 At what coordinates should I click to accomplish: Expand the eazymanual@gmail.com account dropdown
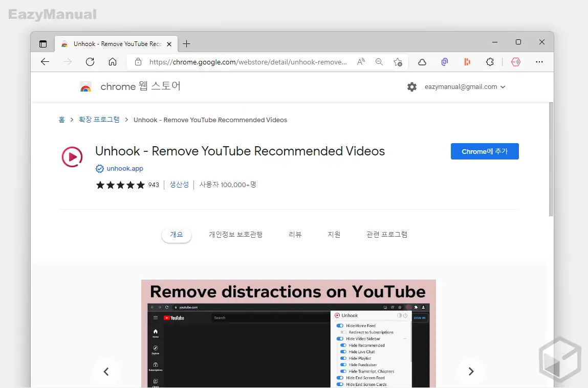pos(465,87)
